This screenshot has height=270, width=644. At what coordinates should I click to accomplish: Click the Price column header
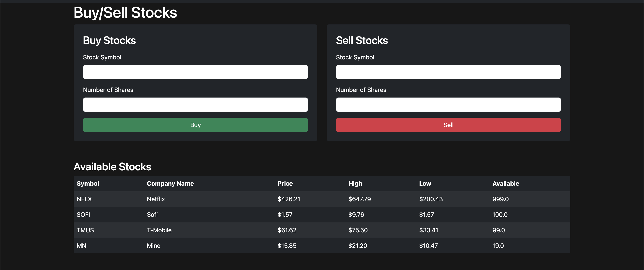285,183
